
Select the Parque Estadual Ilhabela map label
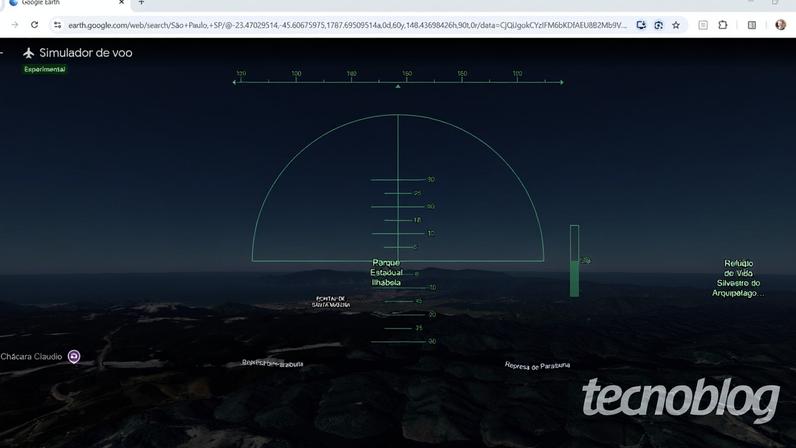[x=386, y=273]
